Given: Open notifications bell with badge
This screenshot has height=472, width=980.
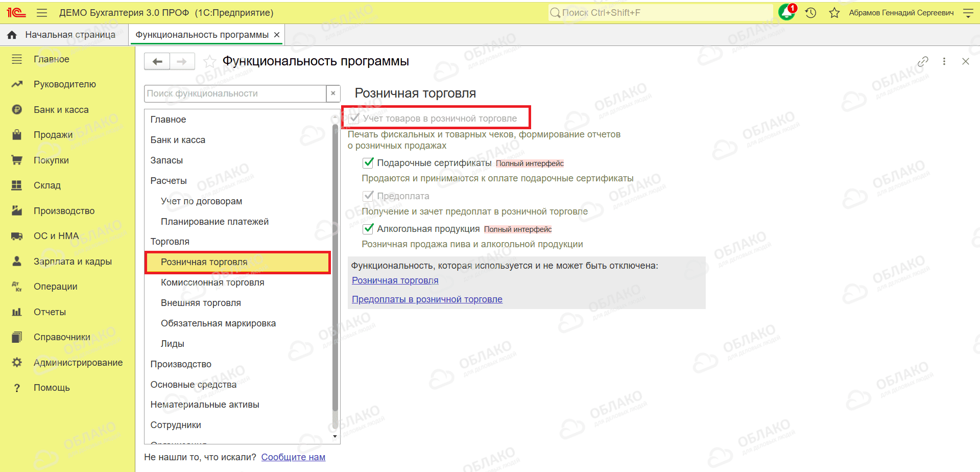Looking at the screenshot, I should pos(787,12).
